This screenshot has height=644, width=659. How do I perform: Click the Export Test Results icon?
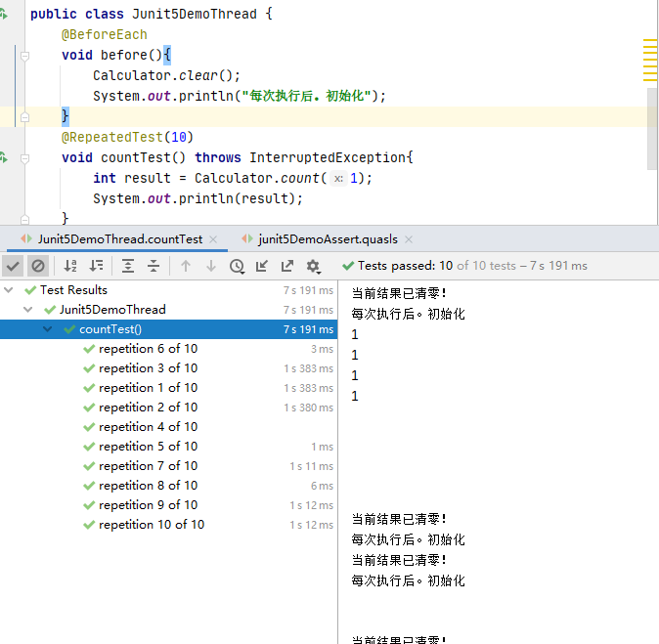pos(287,266)
